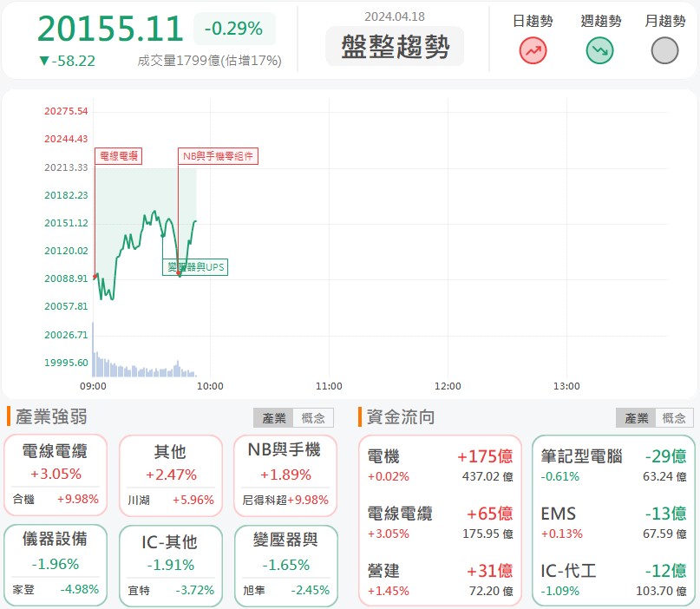Click the 週趨勢 label
Image resolution: width=700 pixels, height=609 pixels.
(x=600, y=21)
